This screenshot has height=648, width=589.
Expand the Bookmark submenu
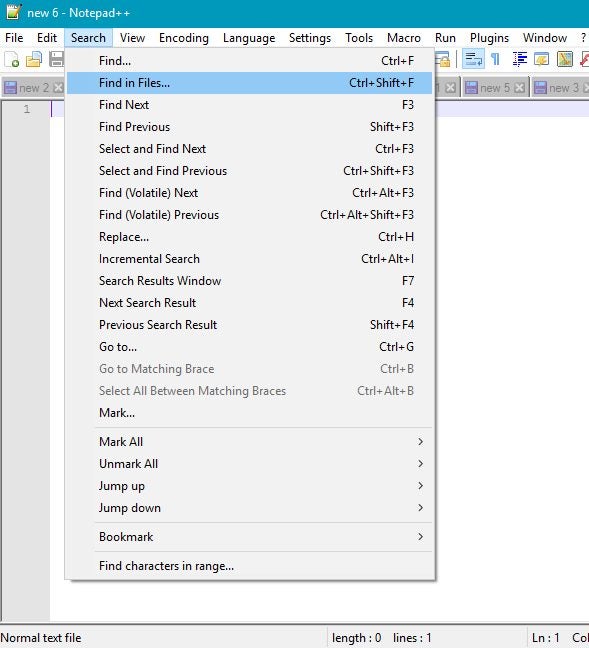(249, 537)
